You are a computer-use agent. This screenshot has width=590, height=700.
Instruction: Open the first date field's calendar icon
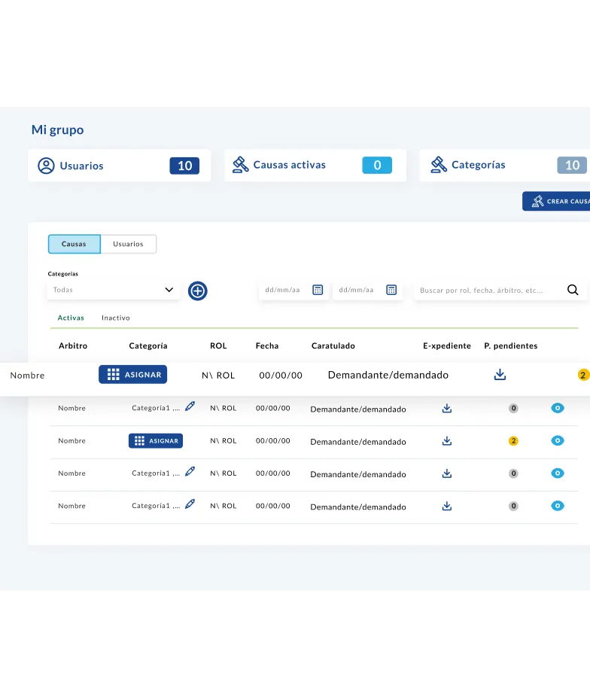pyautogui.click(x=318, y=291)
